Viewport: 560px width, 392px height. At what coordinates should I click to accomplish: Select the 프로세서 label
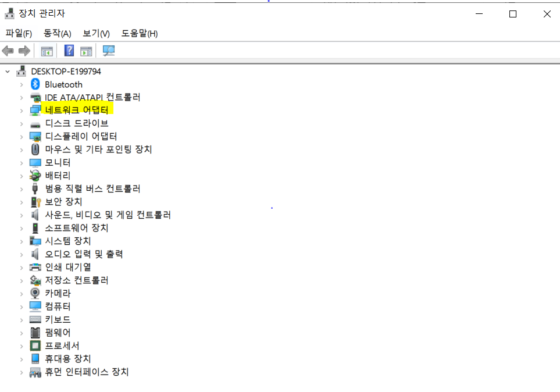pos(62,345)
